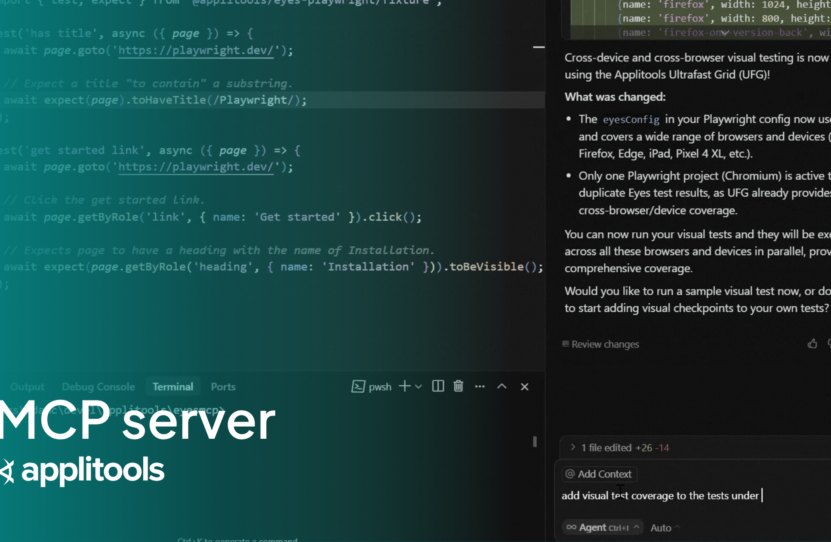Switch to the Output tab
The width and height of the screenshot is (831, 542).
[x=27, y=387]
